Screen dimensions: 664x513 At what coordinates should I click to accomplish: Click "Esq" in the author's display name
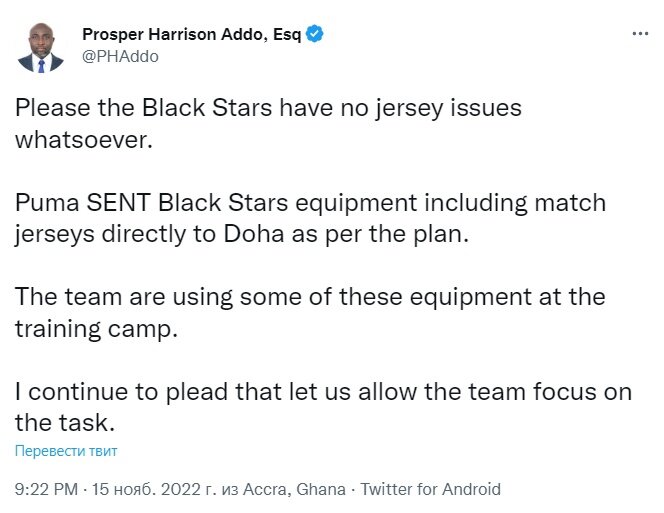click(285, 34)
